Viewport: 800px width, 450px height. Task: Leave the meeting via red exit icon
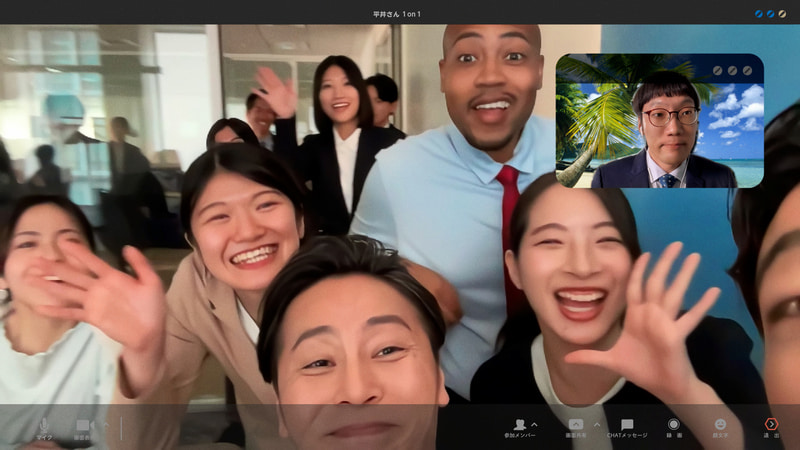[x=771, y=425]
